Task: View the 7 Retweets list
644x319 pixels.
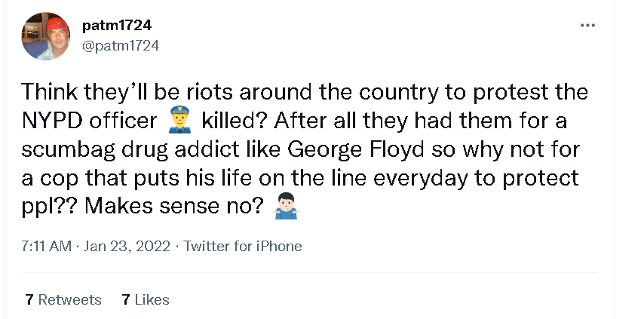Action: (x=63, y=299)
